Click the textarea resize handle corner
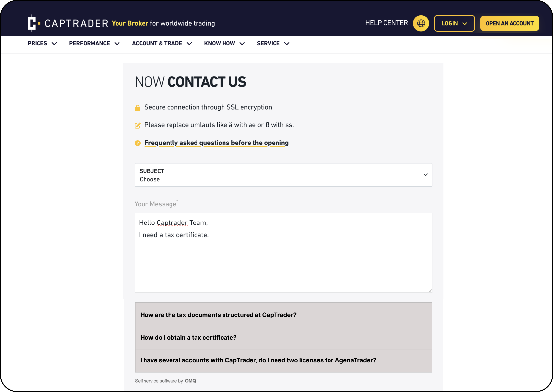This screenshot has height=392, width=553. (430, 290)
